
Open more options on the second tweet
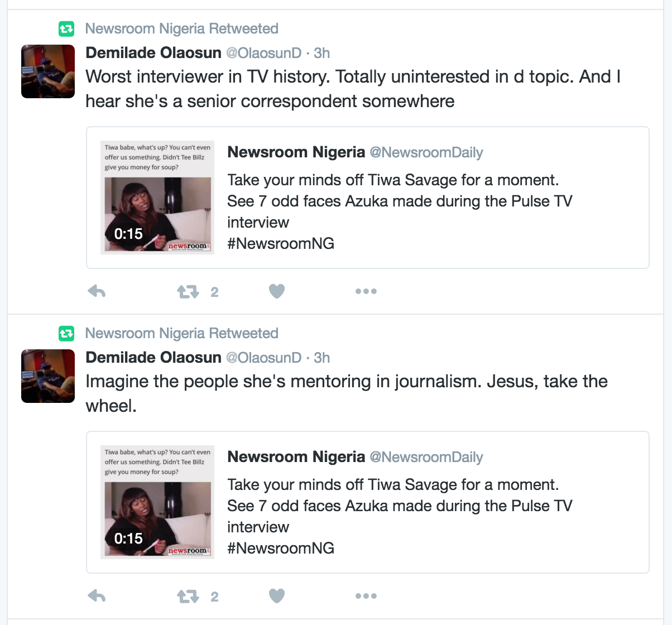click(366, 595)
